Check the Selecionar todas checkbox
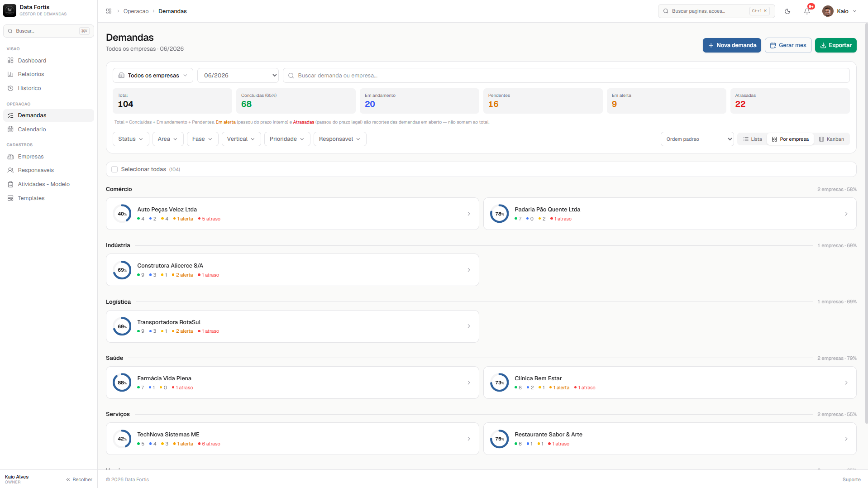 click(x=114, y=169)
